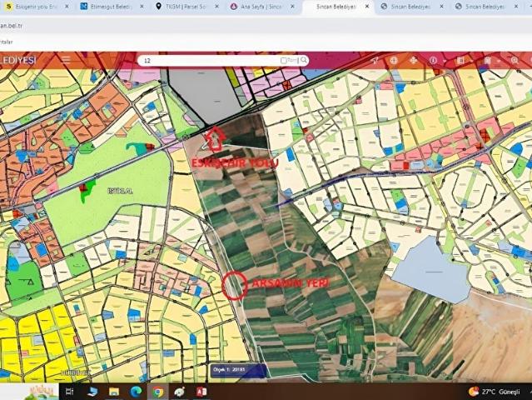Image resolution: width=532 pixels, height=400 pixels.
Task: Open the computer icon on the taskbar
Action: point(92,392)
